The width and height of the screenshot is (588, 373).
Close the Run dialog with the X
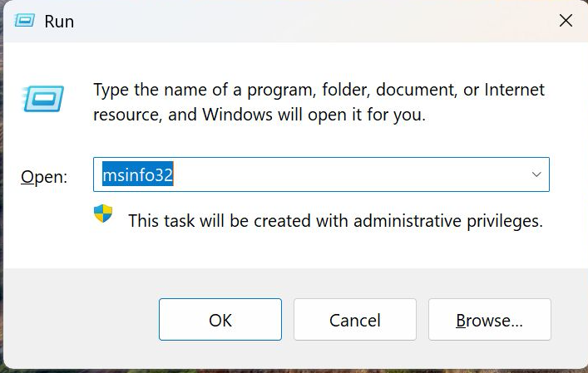point(566,21)
